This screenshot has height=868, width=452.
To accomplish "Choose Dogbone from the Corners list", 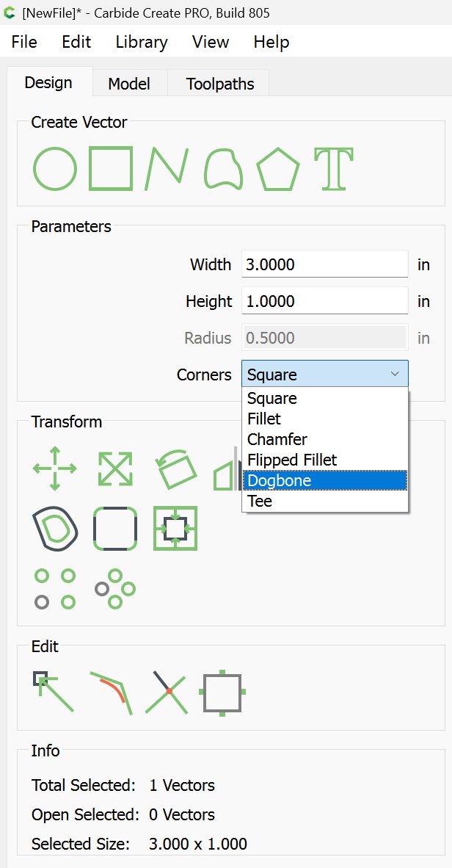I will coord(324,480).
